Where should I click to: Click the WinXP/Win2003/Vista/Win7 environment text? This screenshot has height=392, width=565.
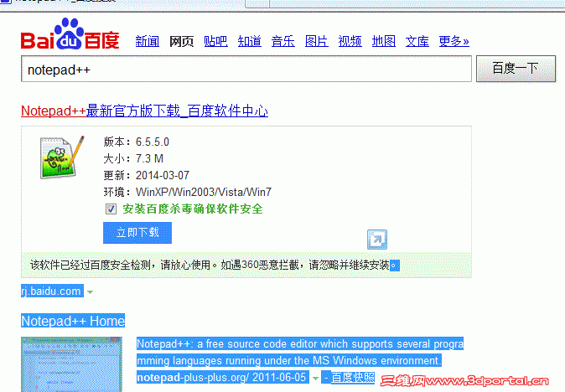(204, 192)
